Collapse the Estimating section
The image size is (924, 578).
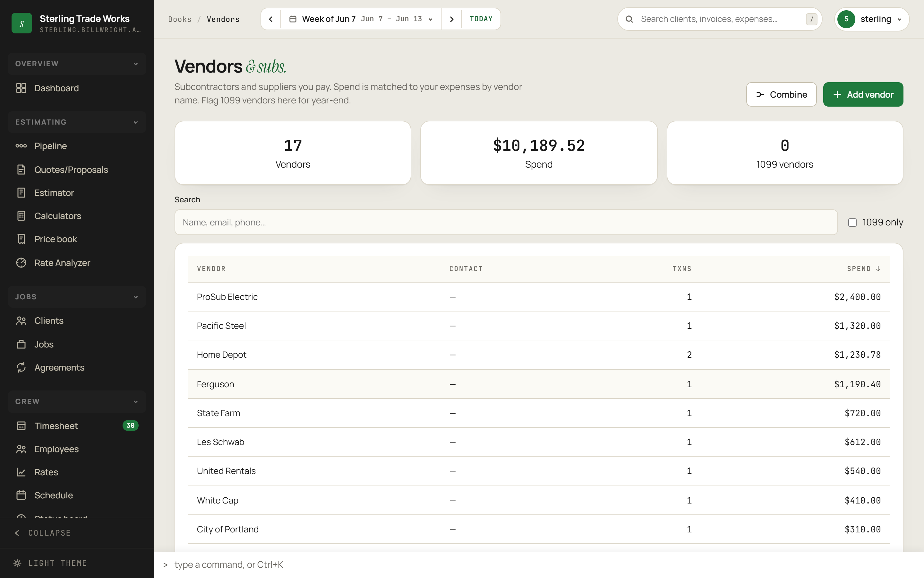(x=77, y=122)
